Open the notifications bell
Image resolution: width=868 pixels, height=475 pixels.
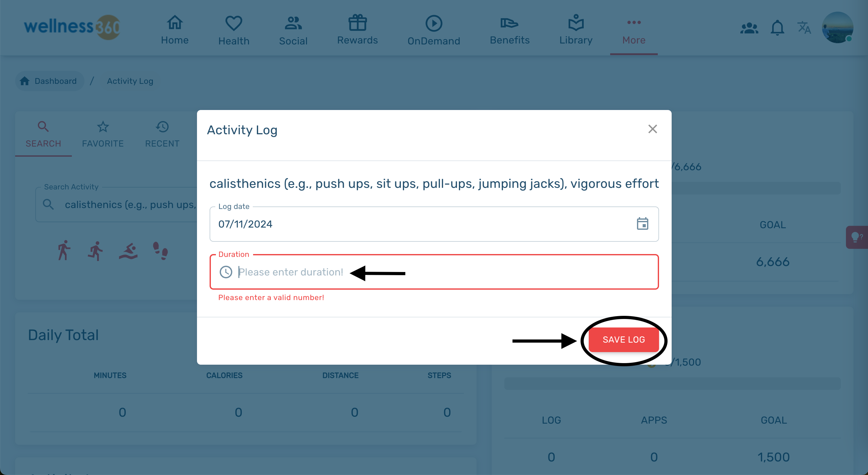tap(777, 28)
